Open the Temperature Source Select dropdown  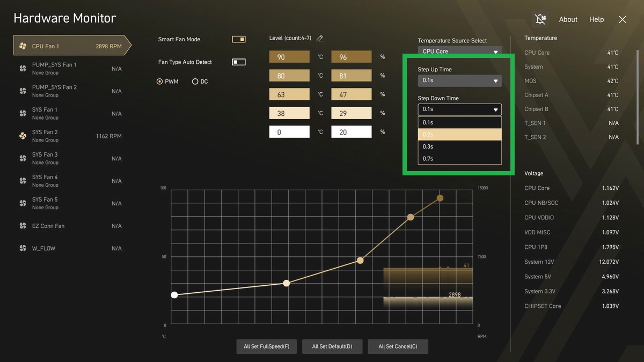(459, 51)
